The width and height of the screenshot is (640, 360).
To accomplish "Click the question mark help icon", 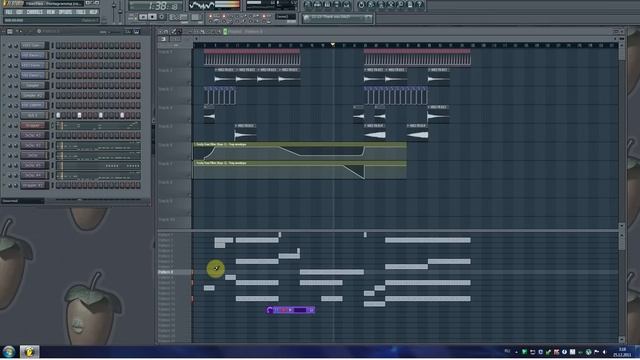I will pos(420,5).
